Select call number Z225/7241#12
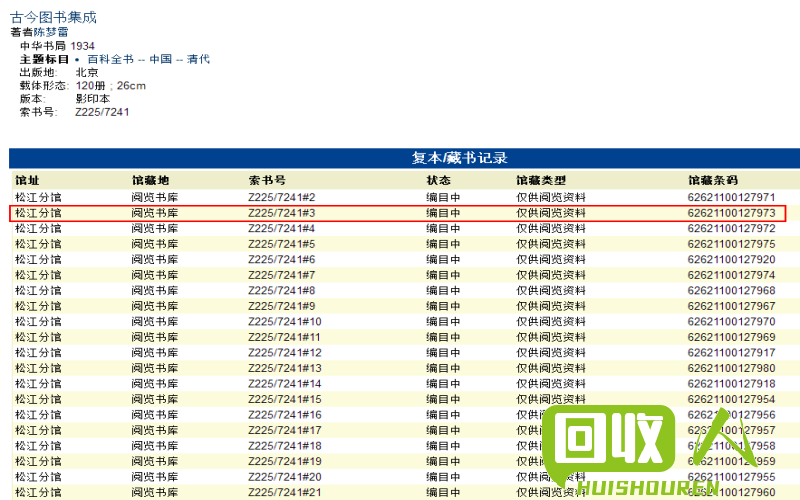Screen dimensions: 800x500 pos(285,353)
